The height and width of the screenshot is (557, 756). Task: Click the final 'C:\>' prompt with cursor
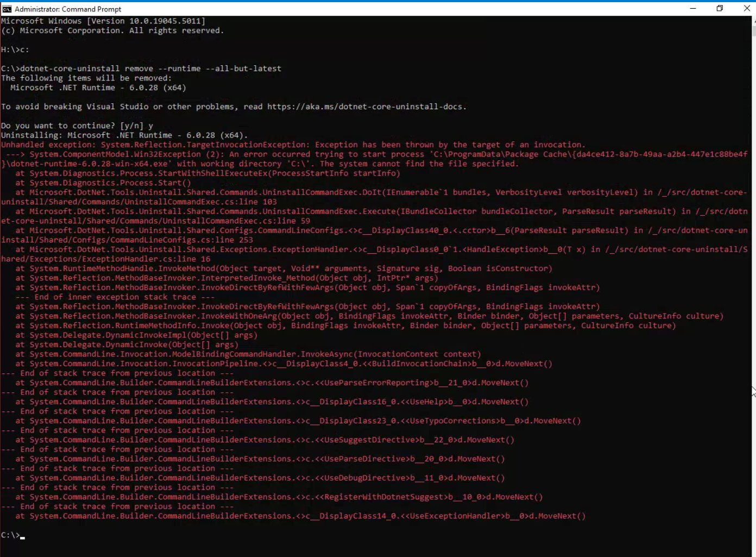13,535
